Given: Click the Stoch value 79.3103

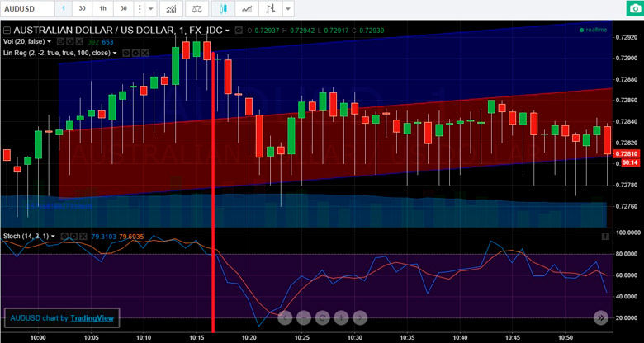Looking at the screenshot, I should (104, 237).
